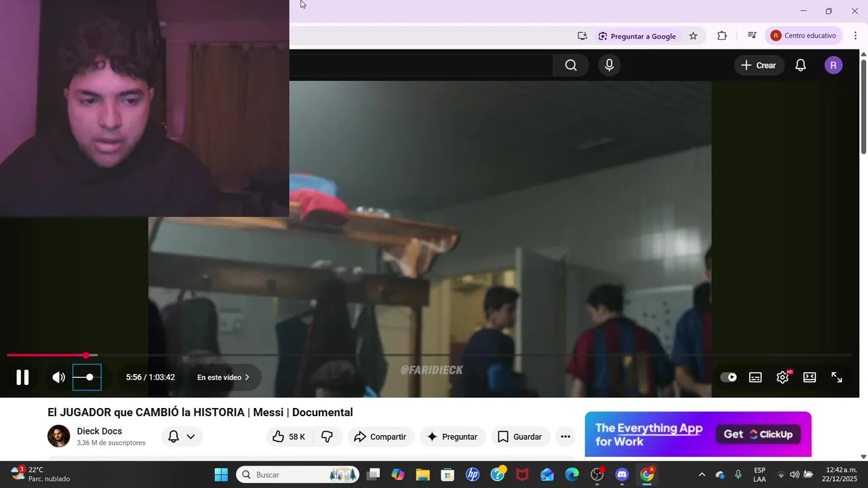Bookmark this page with the star icon

click(693, 36)
